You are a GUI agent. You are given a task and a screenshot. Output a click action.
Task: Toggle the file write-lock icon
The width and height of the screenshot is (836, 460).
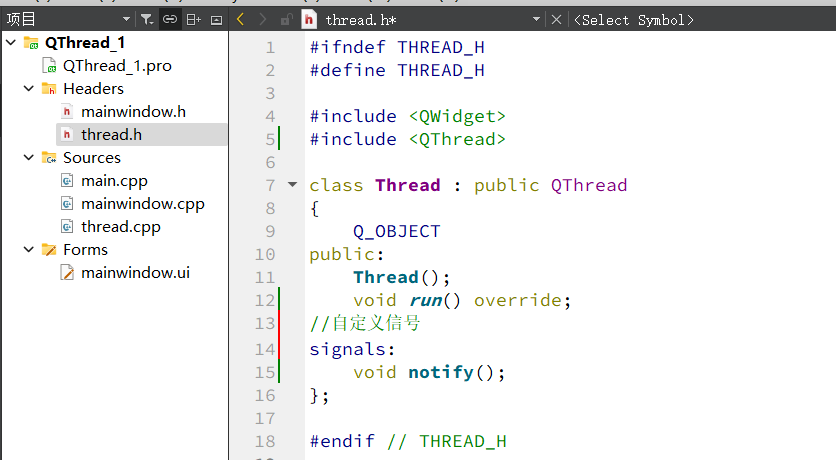[286, 20]
